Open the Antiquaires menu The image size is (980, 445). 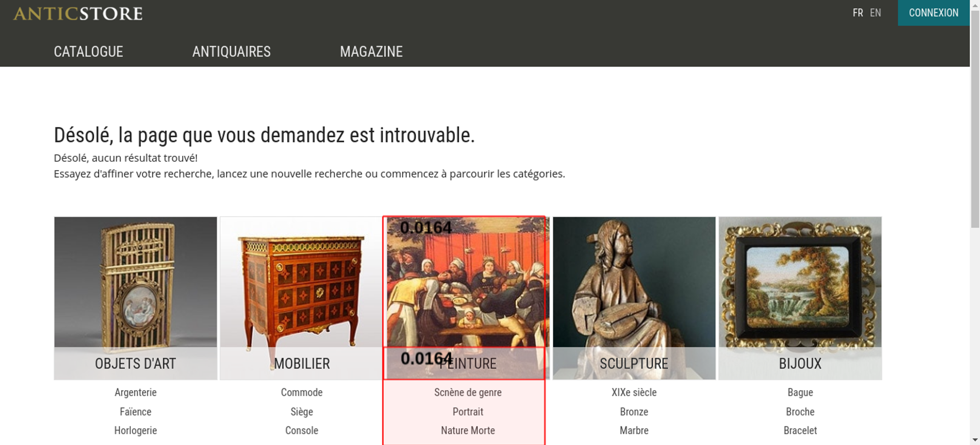click(231, 51)
